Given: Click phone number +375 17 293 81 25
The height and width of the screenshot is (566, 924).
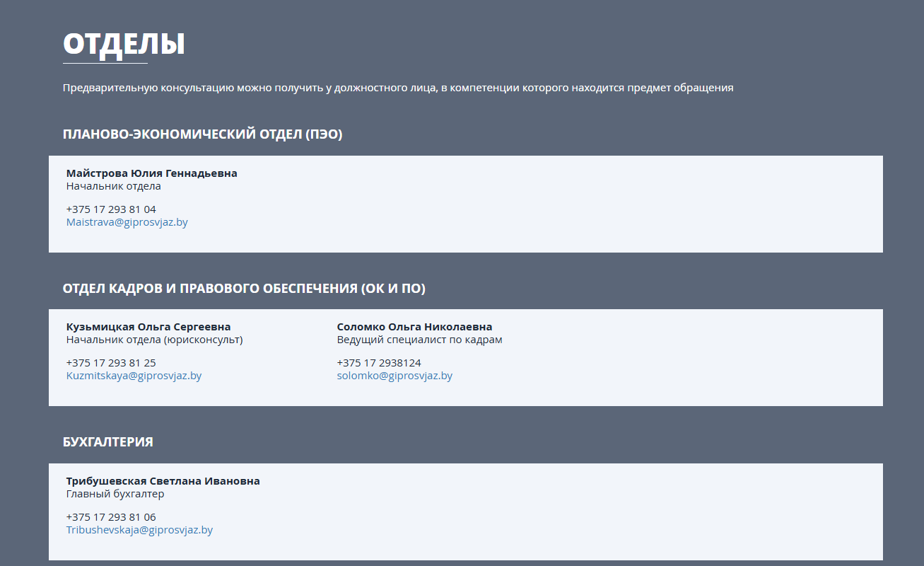Looking at the screenshot, I should [111, 363].
